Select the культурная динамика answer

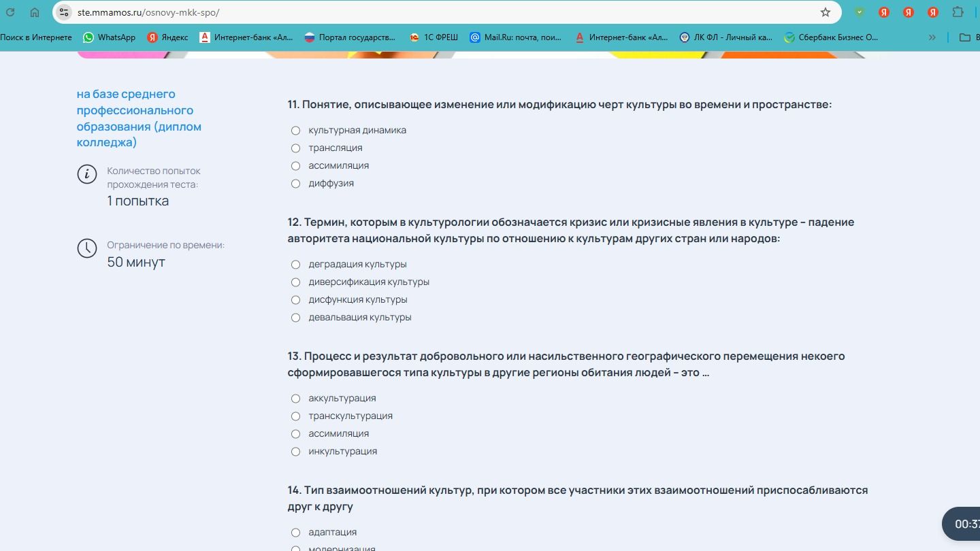tap(295, 131)
